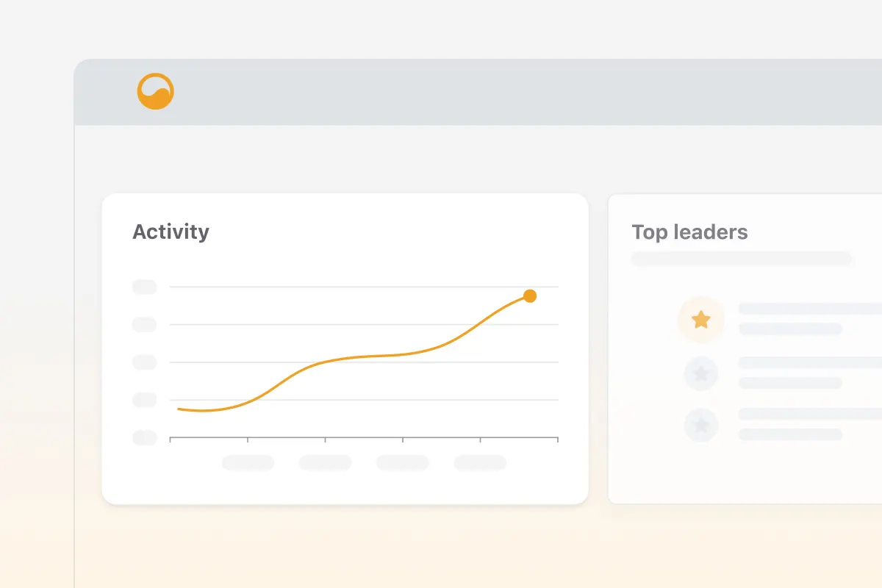Click the orange endpoint dot on the chart
The width and height of the screenshot is (882, 588).
pos(530,296)
